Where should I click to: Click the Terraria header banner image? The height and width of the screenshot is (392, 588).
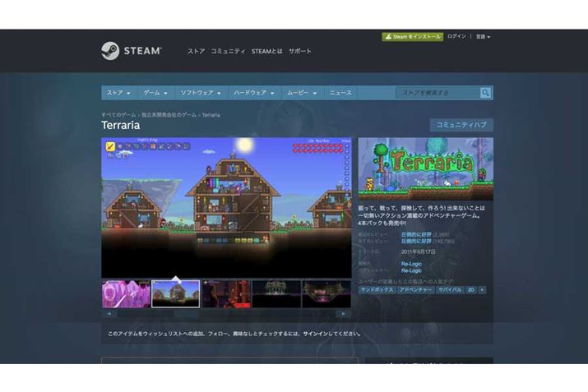[425, 168]
